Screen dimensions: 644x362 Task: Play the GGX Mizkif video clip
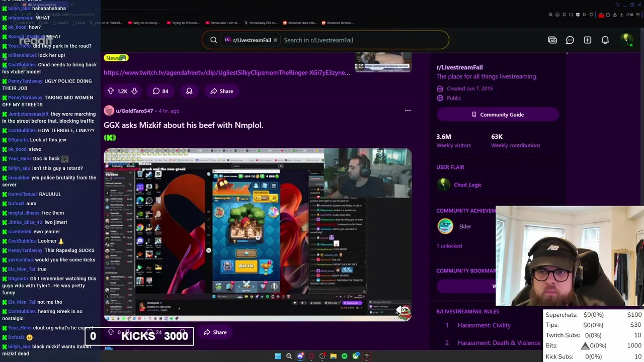[x=258, y=235]
